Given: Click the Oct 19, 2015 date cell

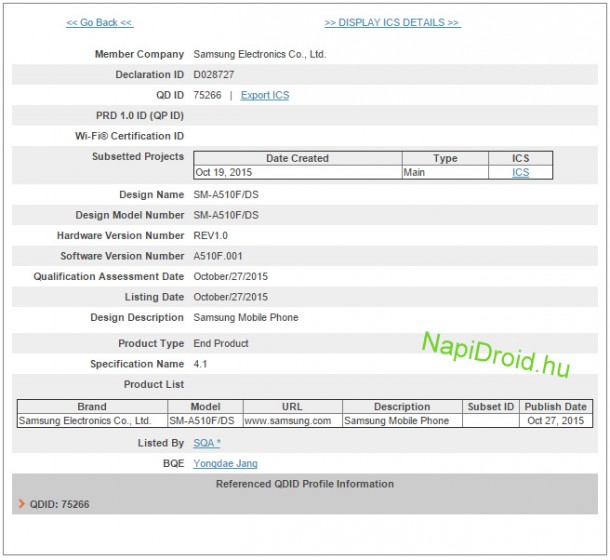Looking at the screenshot, I should click(227, 172).
